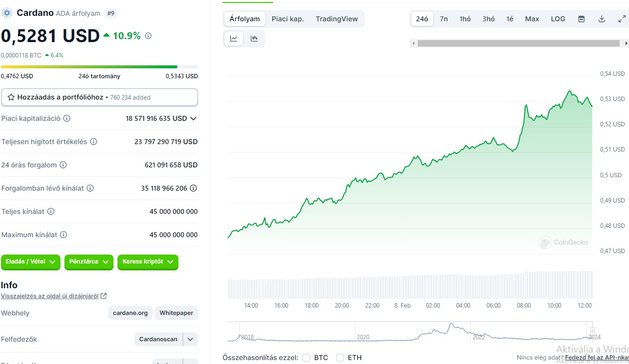This screenshot has height=364, width=629.
Task: Click info icon beside Forgalomban lévő kínálat value
Action: click(194, 188)
